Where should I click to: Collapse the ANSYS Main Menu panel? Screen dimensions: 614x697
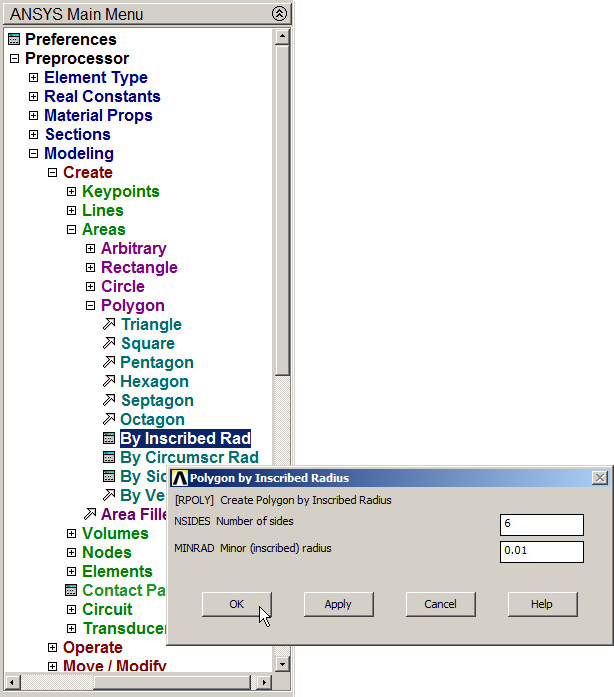[x=279, y=14]
